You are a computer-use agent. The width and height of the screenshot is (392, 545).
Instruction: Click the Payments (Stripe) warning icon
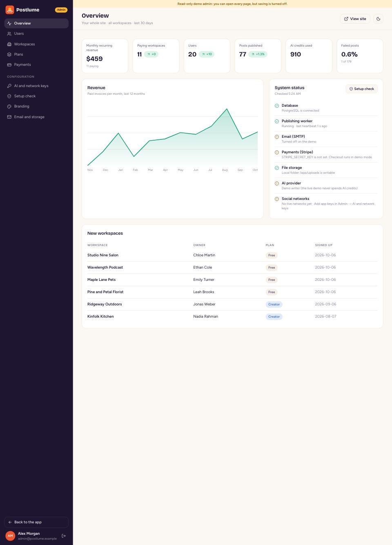[277, 152]
